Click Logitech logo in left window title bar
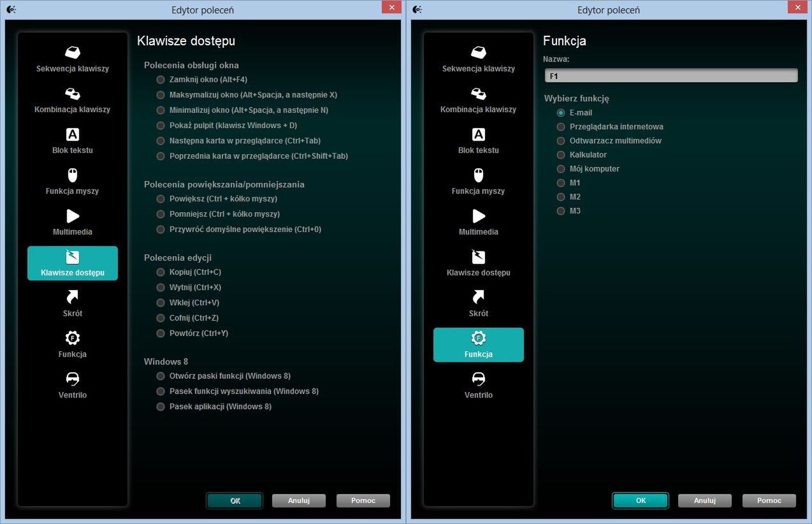The width and height of the screenshot is (812, 524). (x=11, y=9)
